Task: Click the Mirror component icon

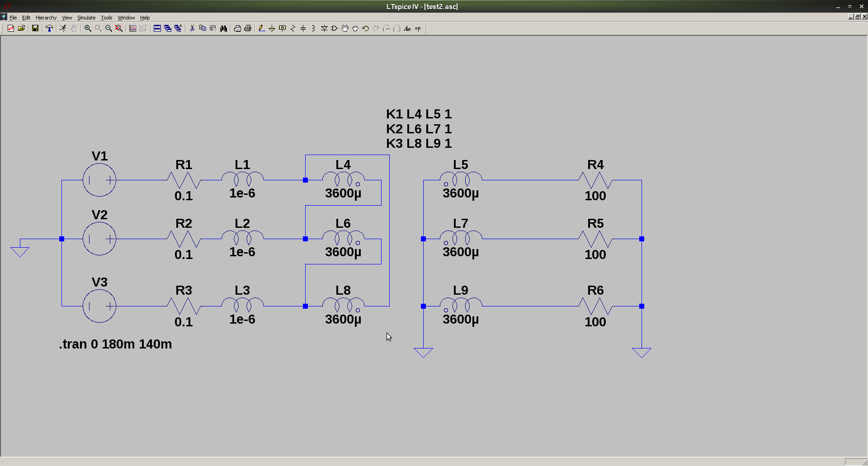Action: tap(397, 28)
